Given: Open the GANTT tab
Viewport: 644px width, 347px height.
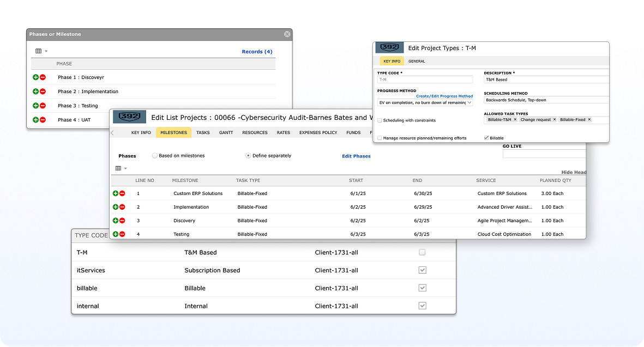Looking at the screenshot, I should (226, 132).
